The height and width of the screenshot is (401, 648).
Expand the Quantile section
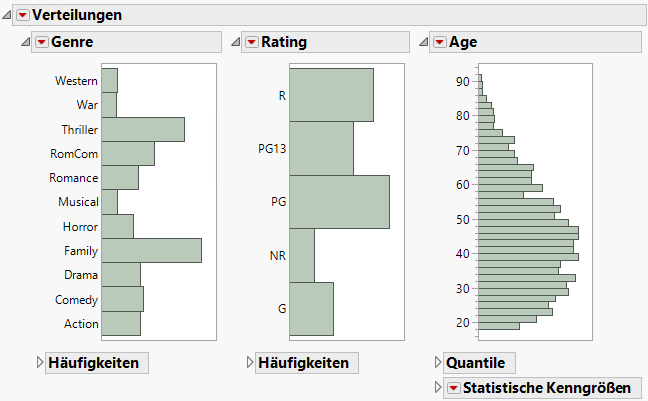tap(436, 363)
